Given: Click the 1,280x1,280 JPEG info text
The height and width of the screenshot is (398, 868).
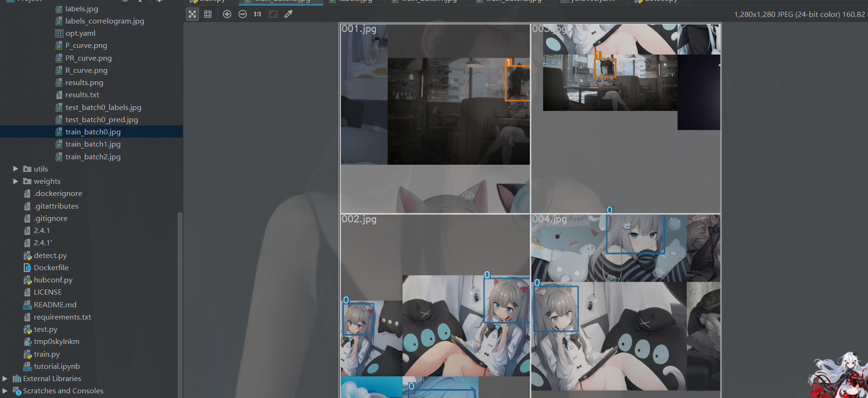Looking at the screenshot, I should point(799,14).
